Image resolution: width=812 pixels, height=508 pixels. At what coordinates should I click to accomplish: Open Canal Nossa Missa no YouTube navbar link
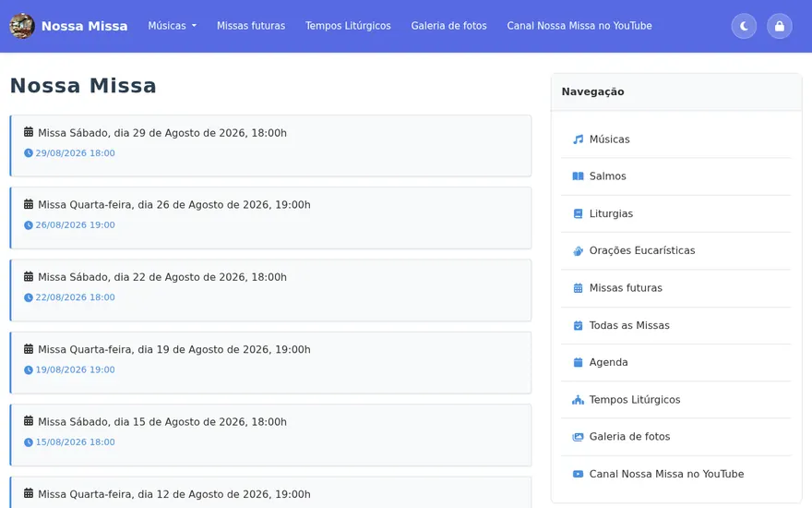pyautogui.click(x=579, y=26)
